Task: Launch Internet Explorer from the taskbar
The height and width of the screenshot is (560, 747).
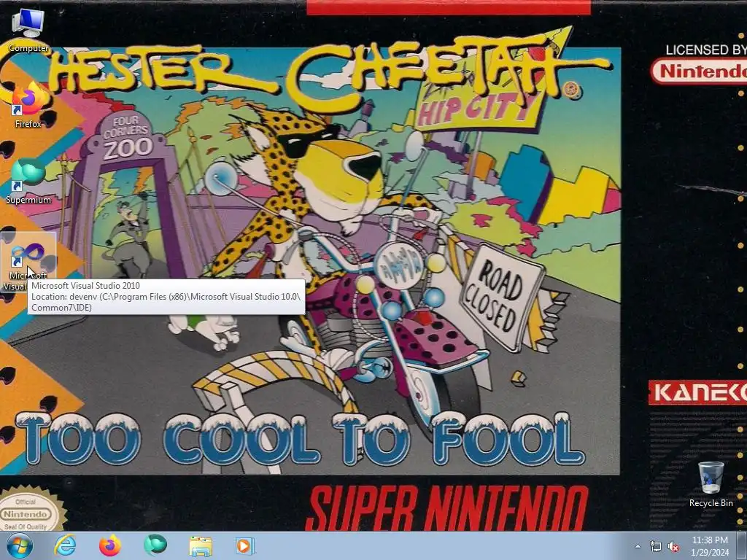Action: pos(65,545)
